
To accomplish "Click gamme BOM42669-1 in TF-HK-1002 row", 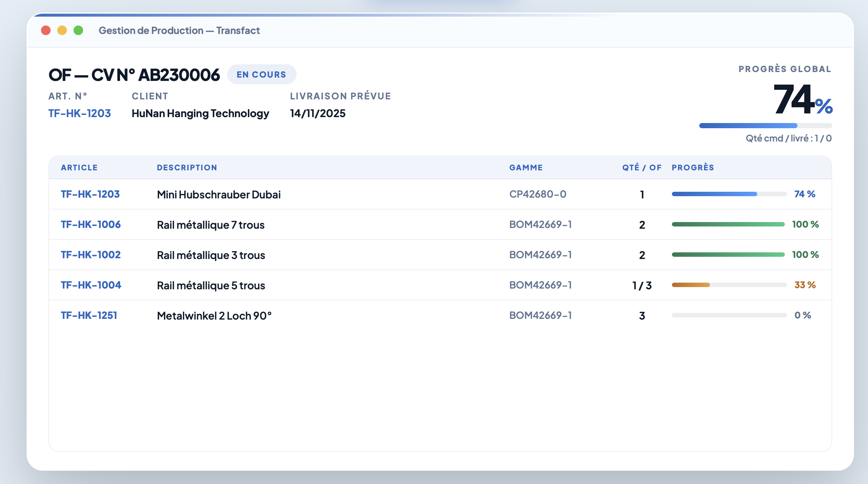I will (x=540, y=255).
